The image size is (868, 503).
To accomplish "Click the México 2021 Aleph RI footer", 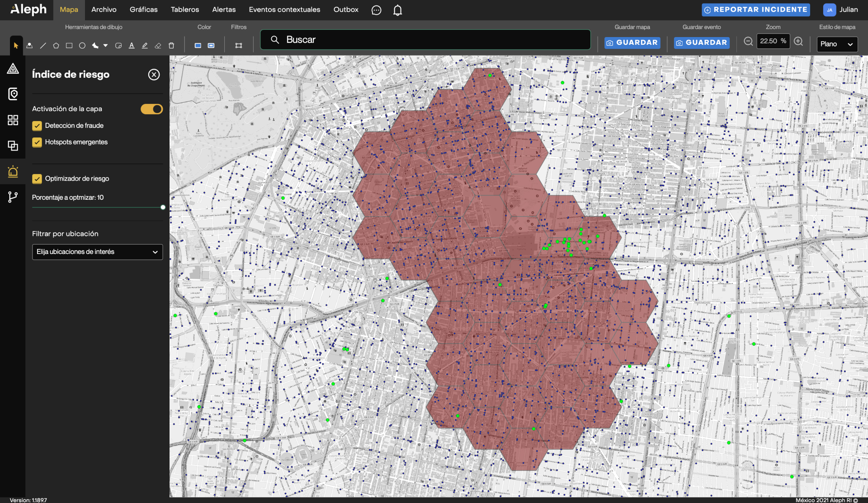I will pos(826,500).
